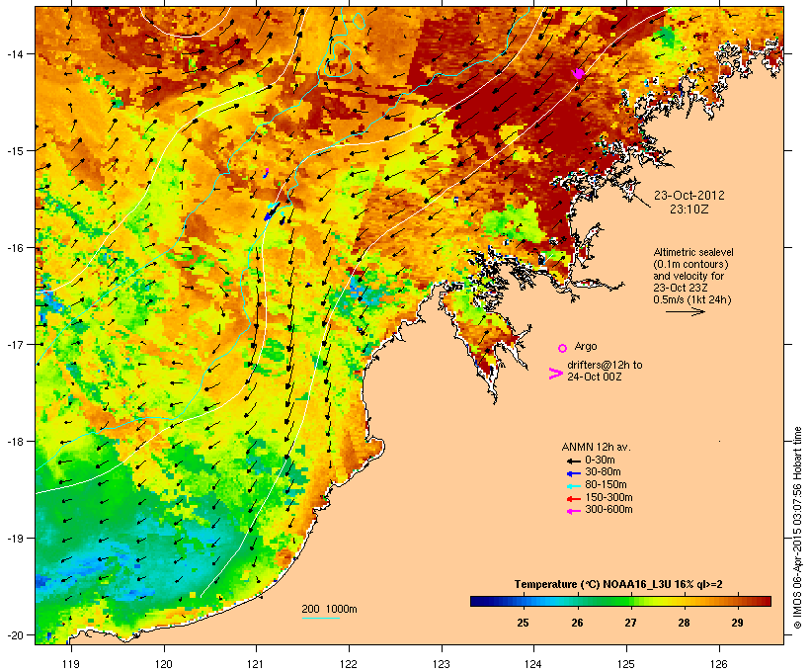Click the latitude label '-15'
Viewport: 810px width, 672px height.
pyautogui.click(x=14, y=151)
